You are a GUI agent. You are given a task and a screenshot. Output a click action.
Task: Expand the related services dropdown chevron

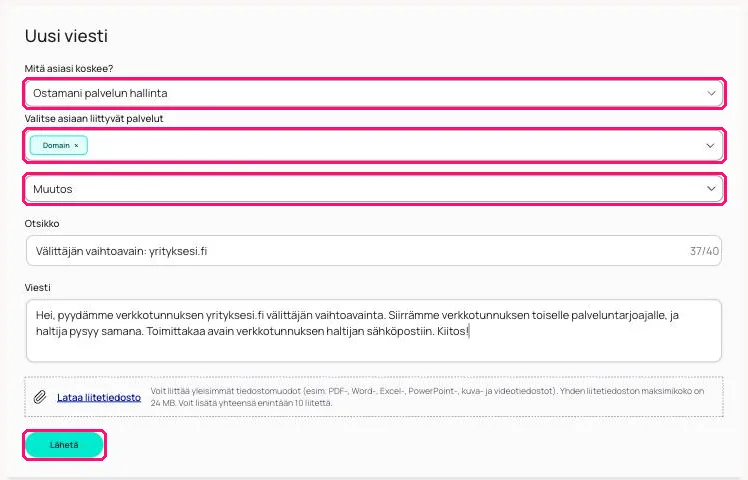coord(710,146)
